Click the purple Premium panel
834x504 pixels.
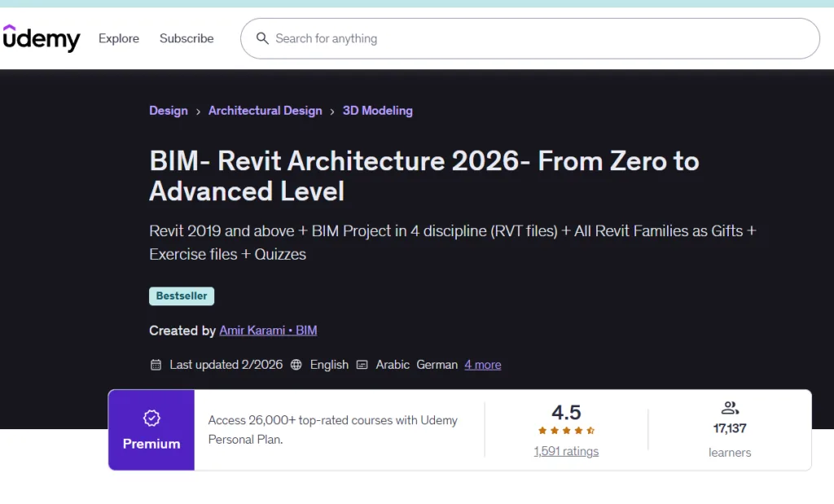click(151, 430)
